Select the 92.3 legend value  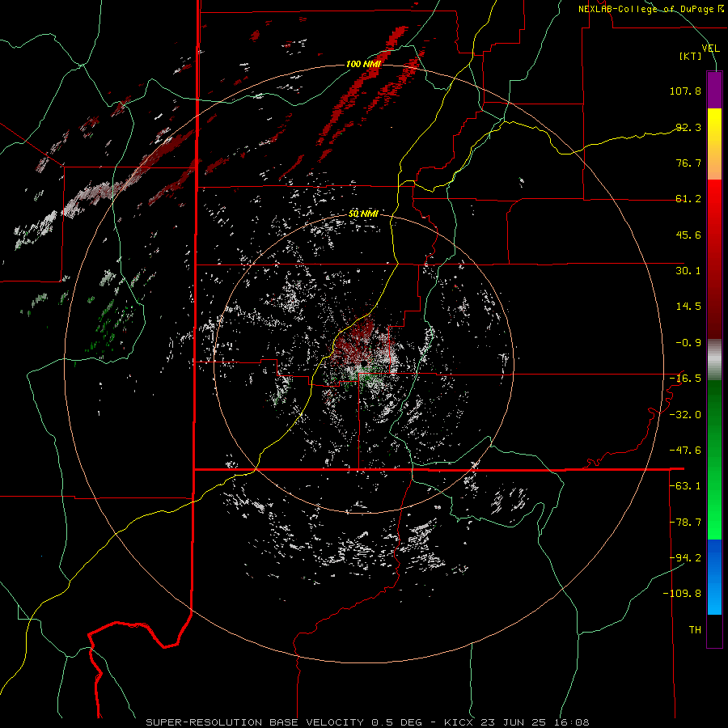pyautogui.click(x=688, y=127)
